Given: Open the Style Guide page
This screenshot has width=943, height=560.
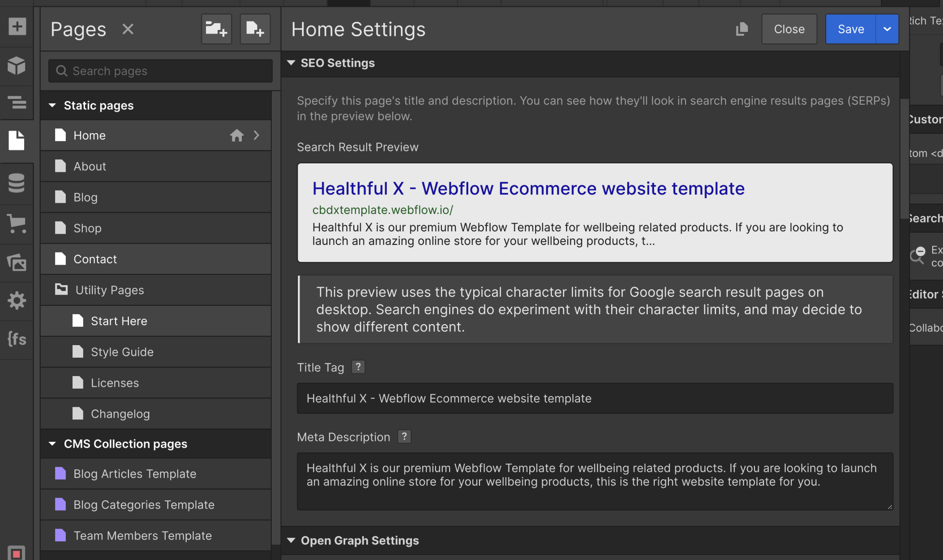Looking at the screenshot, I should point(155,352).
